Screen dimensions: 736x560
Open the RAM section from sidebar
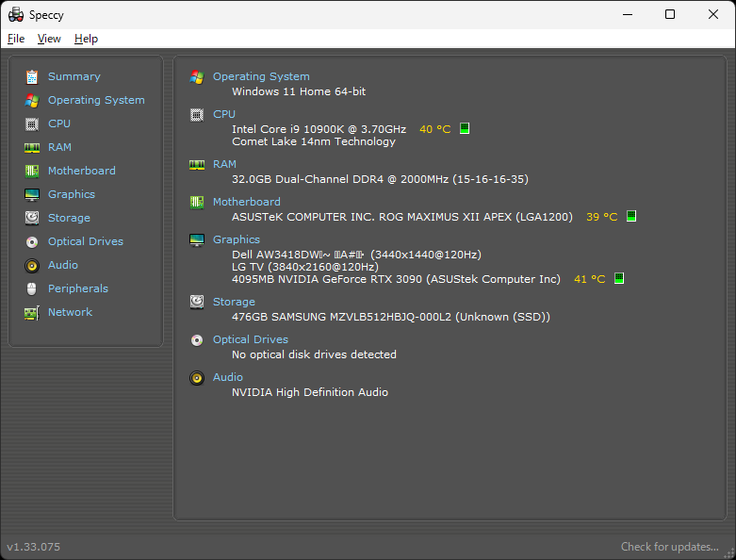tap(59, 147)
